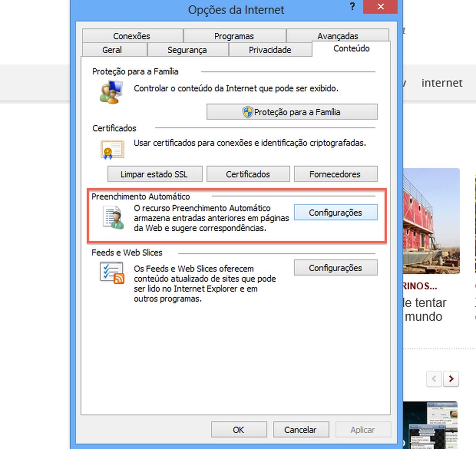Image resolution: width=476 pixels, height=449 pixels.
Task: Click 'Proteção para a Família' section heading
Action: point(135,71)
